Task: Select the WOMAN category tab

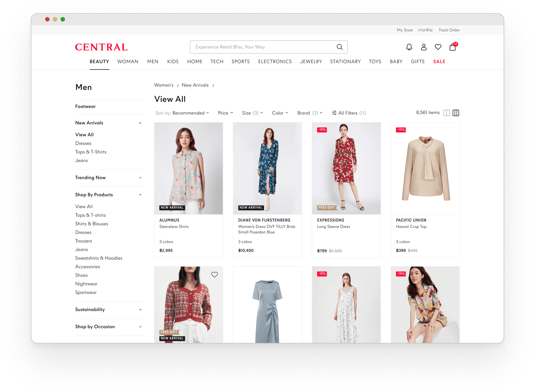Action: (x=128, y=62)
